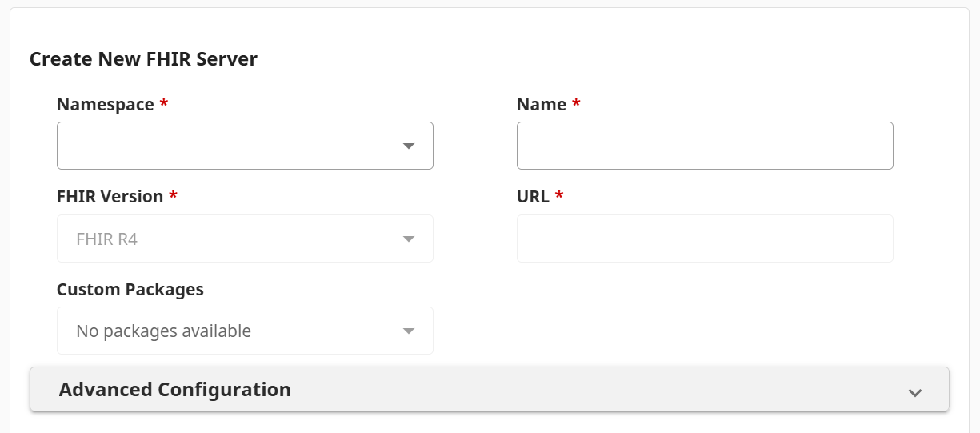Focus the URL text field

(704, 239)
